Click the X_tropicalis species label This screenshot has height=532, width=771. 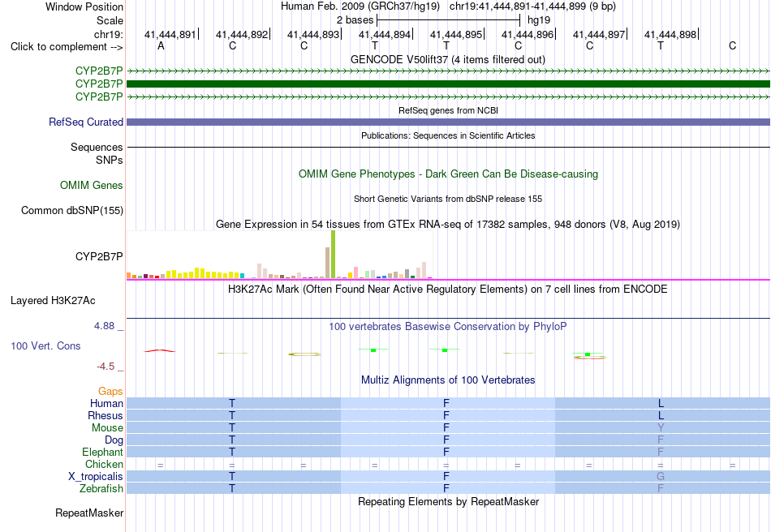tap(96, 477)
